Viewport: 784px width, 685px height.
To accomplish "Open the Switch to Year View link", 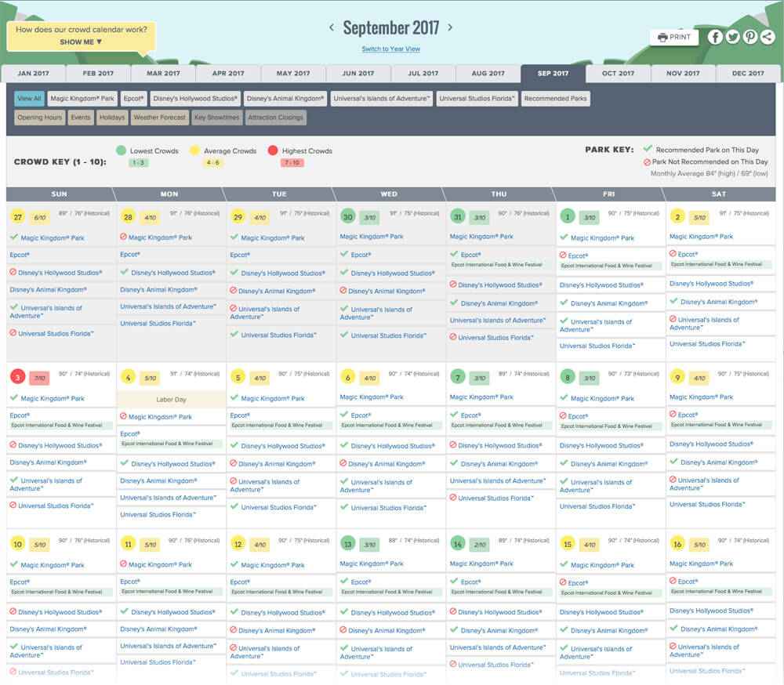I will (390, 49).
